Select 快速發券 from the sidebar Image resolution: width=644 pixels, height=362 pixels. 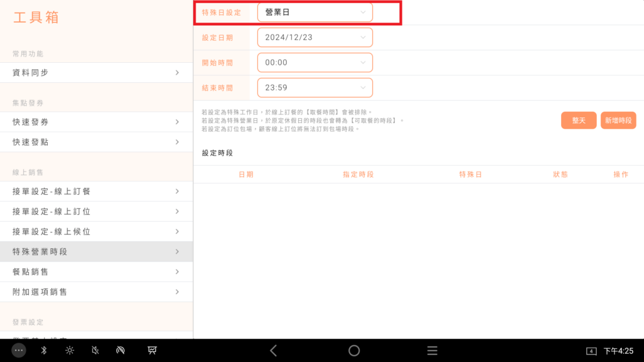[x=96, y=122]
